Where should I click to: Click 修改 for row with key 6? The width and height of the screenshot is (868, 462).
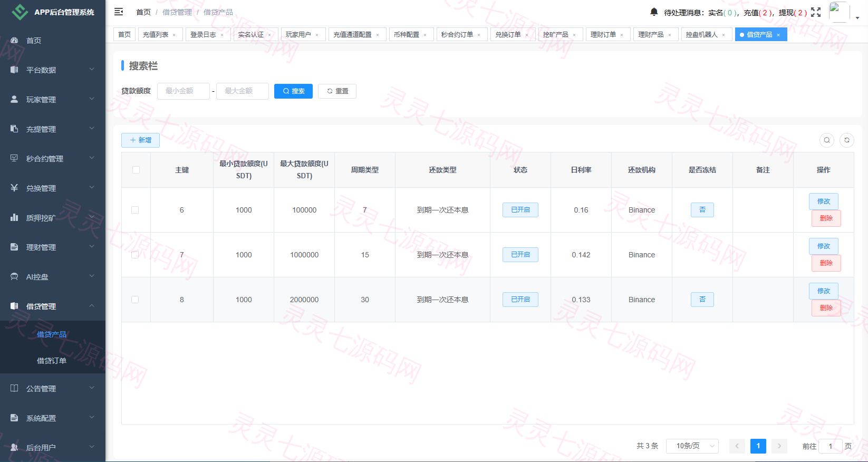[824, 201]
